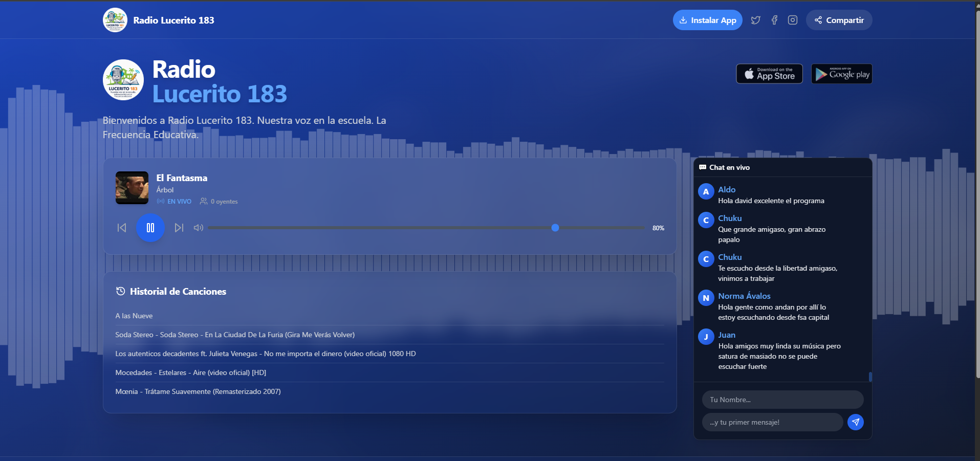Click the Instalar App button

707,20
